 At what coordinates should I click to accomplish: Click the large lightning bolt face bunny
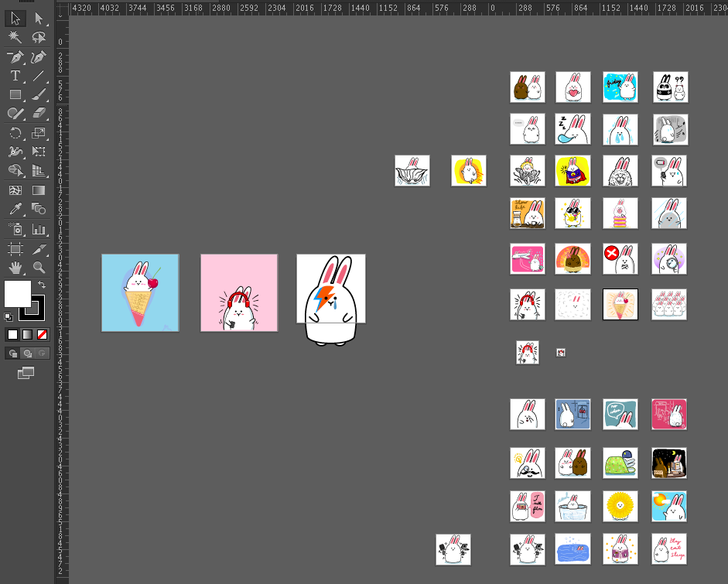click(x=331, y=300)
